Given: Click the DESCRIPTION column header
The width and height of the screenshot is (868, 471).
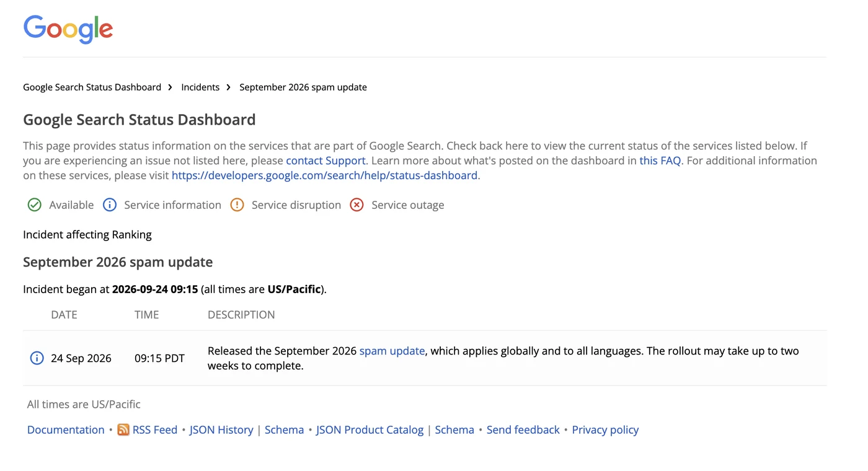Looking at the screenshot, I should click(x=241, y=315).
